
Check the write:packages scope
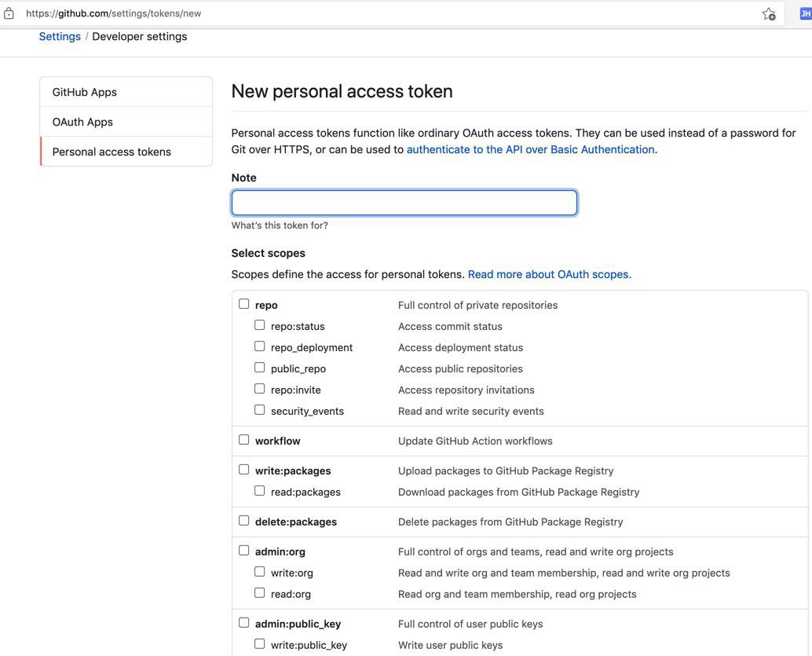[244, 470]
